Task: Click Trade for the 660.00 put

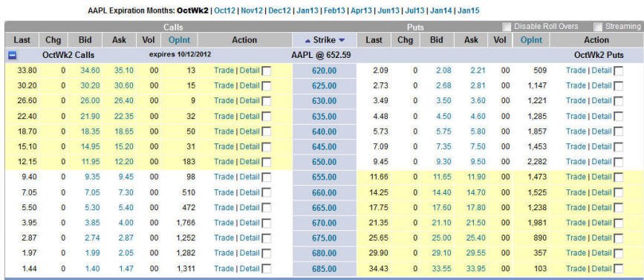Action: pos(576,192)
